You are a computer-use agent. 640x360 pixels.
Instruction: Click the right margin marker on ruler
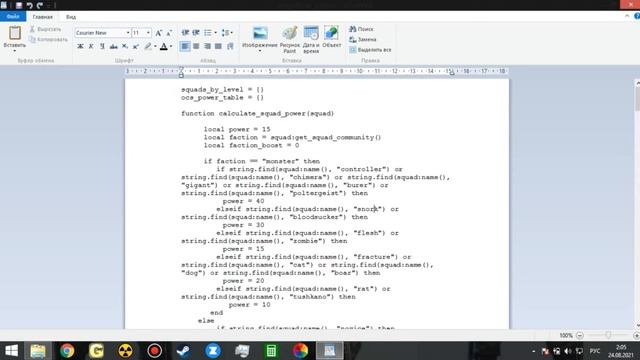tap(452, 73)
